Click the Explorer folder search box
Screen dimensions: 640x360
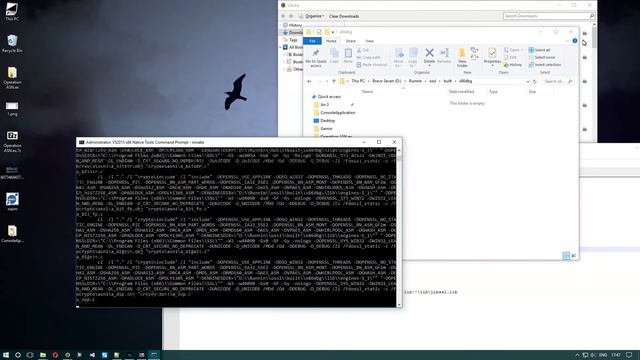click(x=558, y=81)
